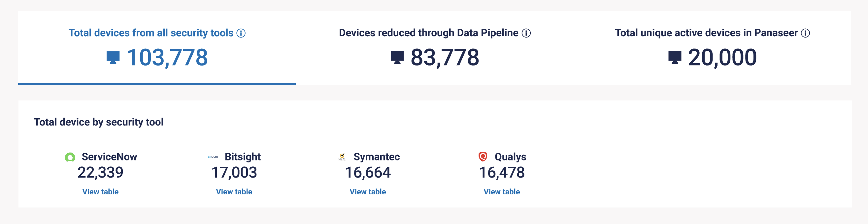Click the Total device by security tool heading
This screenshot has width=868, height=224.
point(99,122)
